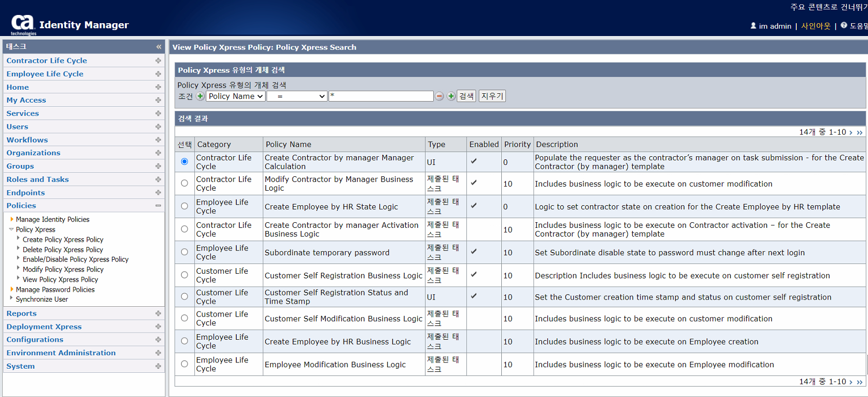Open the Environment Administration menu category
Image resolution: width=868 pixels, height=397 pixels.
coord(61,353)
